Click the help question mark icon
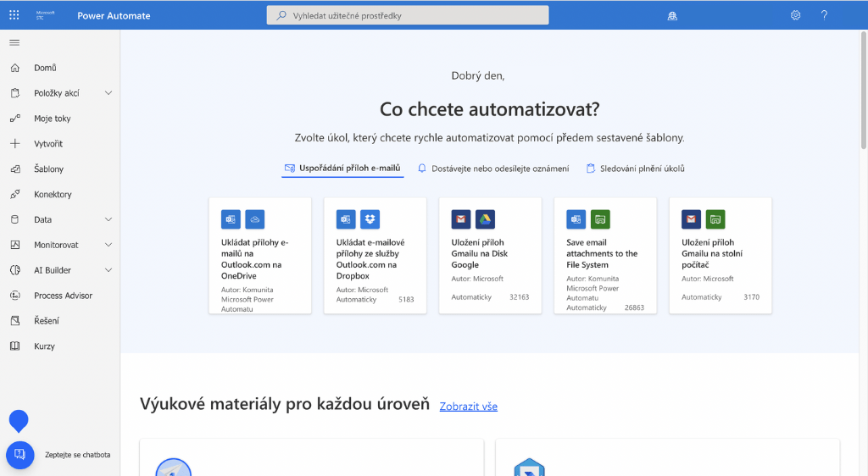The width and height of the screenshot is (868, 476). [824, 15]
